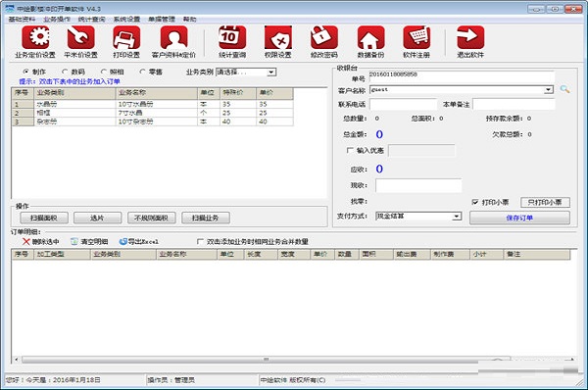
Task: Click 加工类型 column header
Action: tap(63, 254)
